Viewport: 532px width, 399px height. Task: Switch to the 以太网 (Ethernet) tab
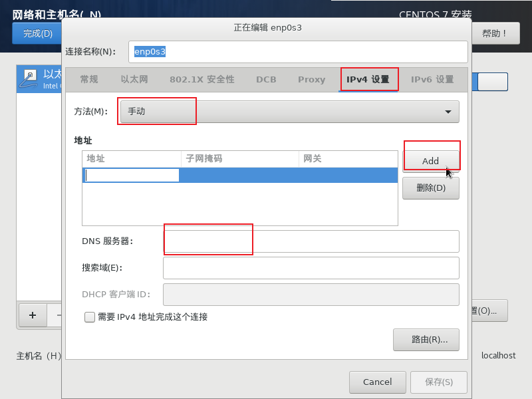[x=134, y=79]
